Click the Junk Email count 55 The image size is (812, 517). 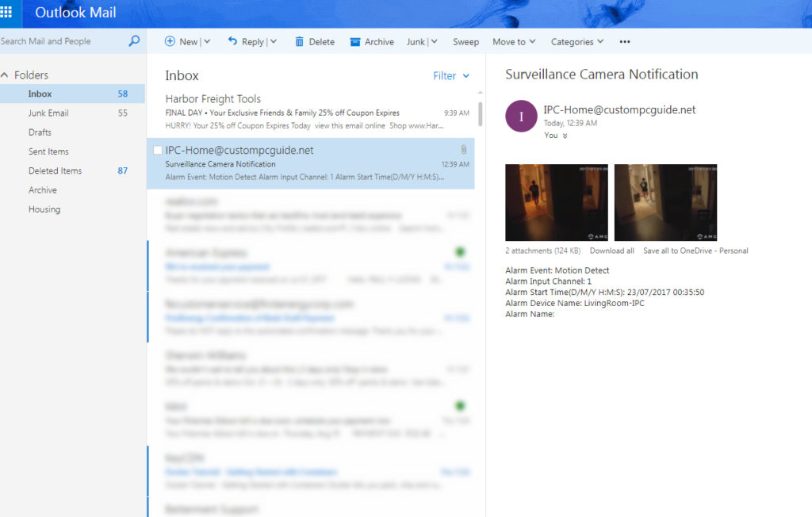tap(123, 113)
